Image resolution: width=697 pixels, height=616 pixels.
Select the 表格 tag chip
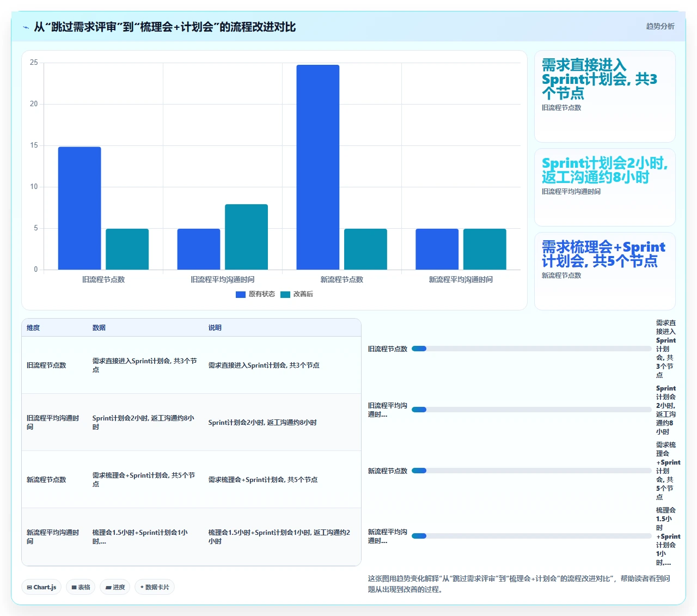81,587
